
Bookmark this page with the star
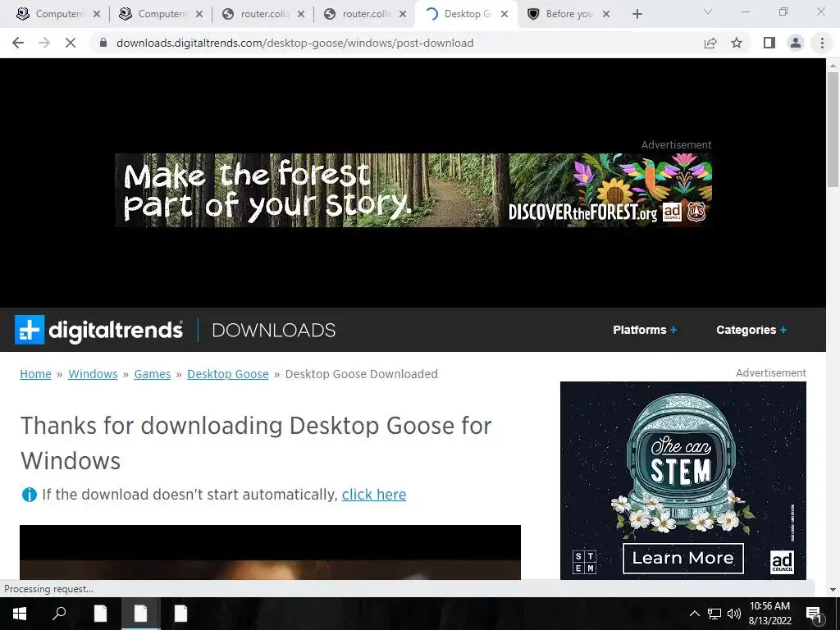pyautogui.click(x=737, y=43)
